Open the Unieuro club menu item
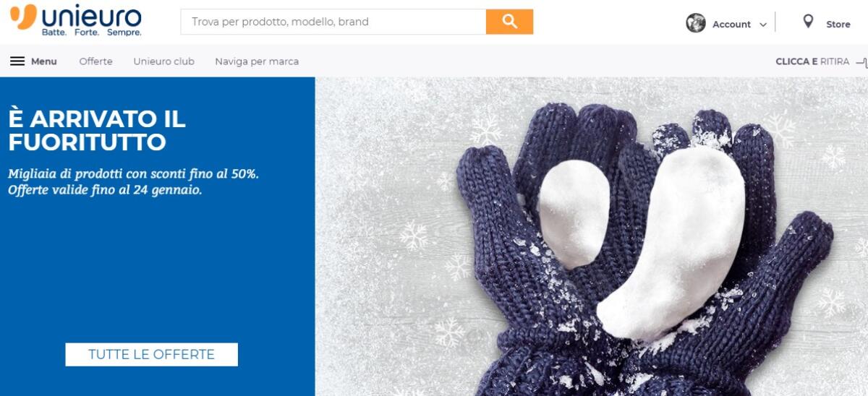This screenshot has height=396, width=868. (x=163, y=61)
